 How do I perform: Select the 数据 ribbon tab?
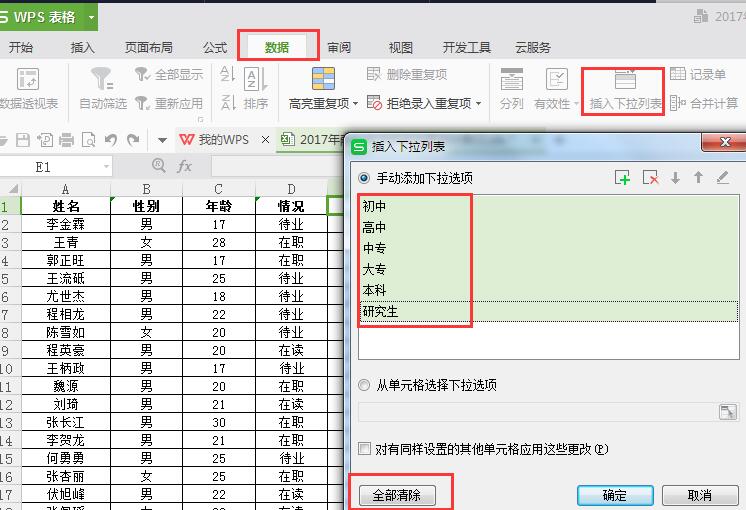coord(277,48)
